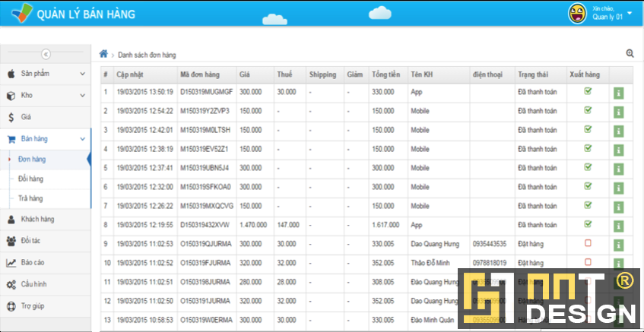Screen dimensions: 644x332
Task: Check Xuất hàng box for O150319QJURMA
Action: (x=588, y=243)
